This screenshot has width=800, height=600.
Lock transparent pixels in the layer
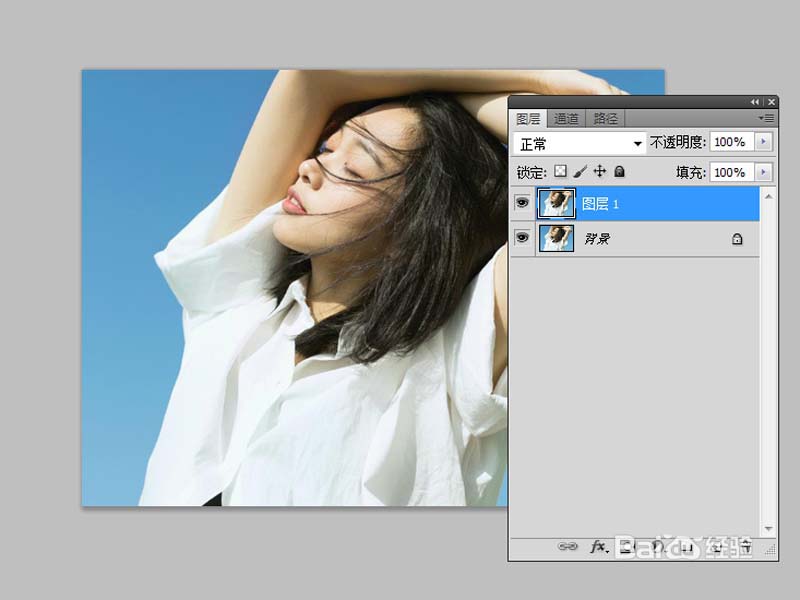click(x=561, y=172)
